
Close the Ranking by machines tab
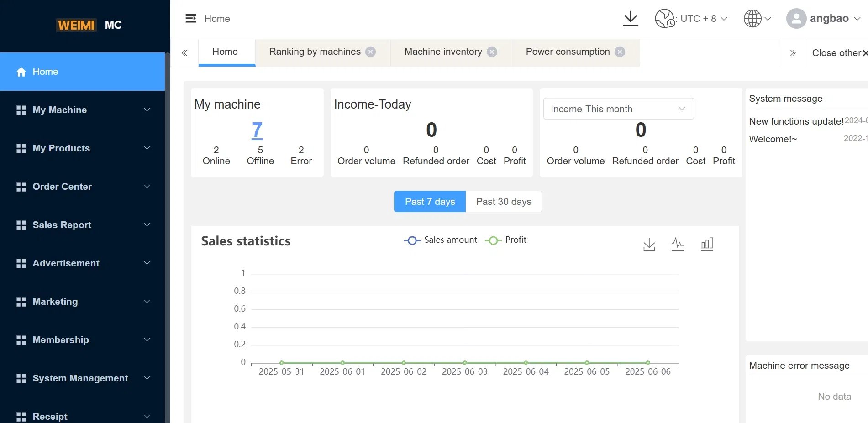click(x=371, y=52)
